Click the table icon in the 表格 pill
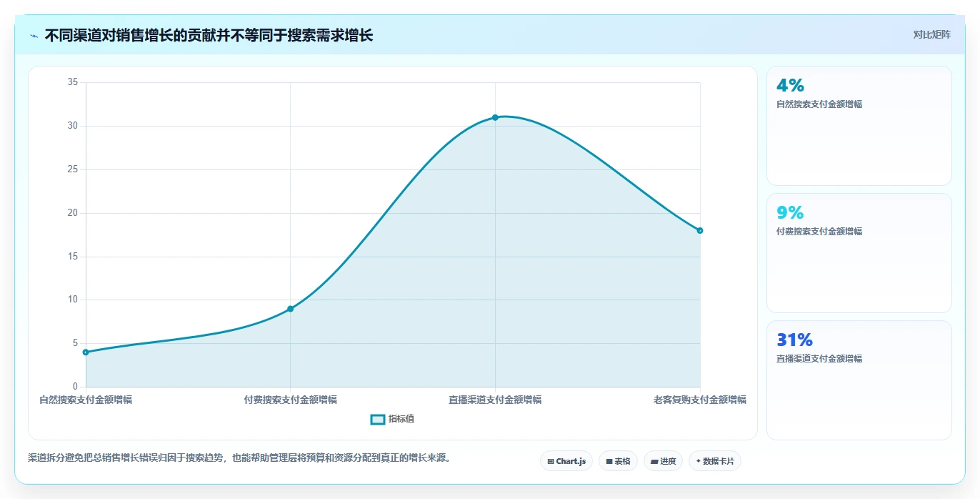Screen dimensions: 980x499 click(x=609, y=462)
